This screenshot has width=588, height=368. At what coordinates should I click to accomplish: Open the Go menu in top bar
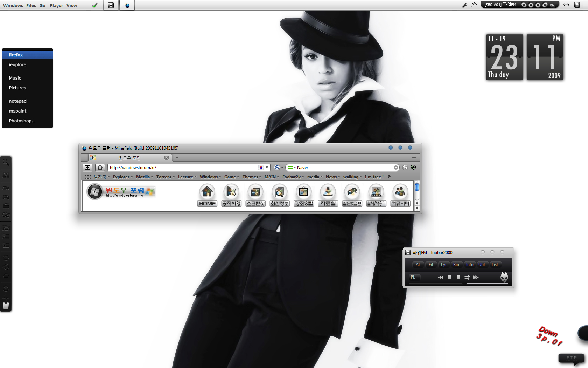(42, 5)
